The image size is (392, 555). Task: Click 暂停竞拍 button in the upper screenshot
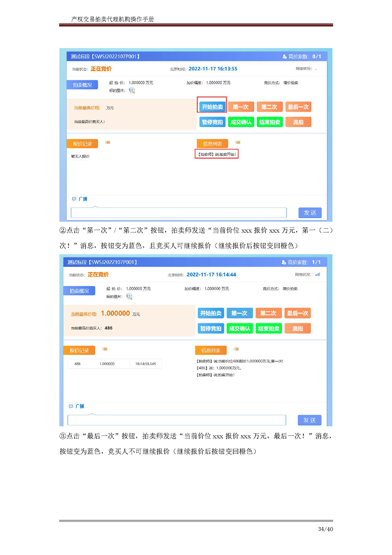pos(212,122)
